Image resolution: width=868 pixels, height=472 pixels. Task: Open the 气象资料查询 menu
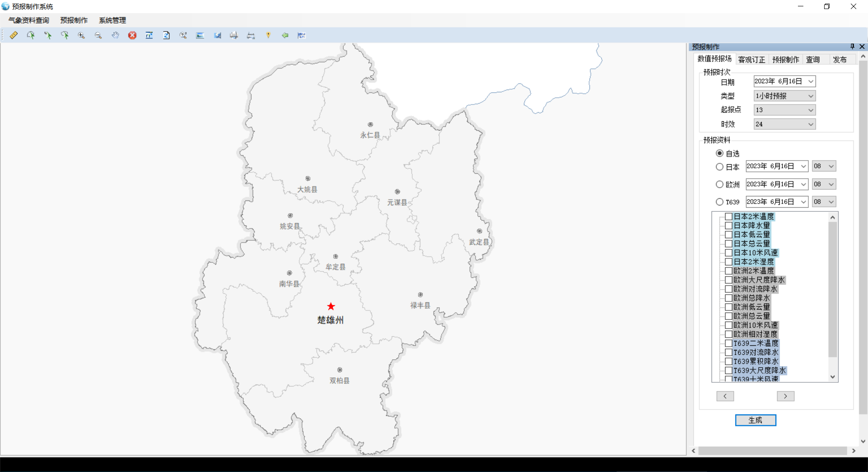tap(29, 20)
